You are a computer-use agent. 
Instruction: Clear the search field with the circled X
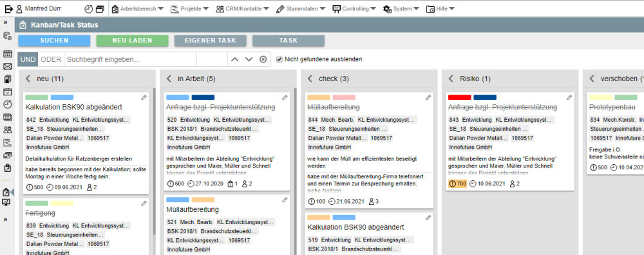[263, 59]
